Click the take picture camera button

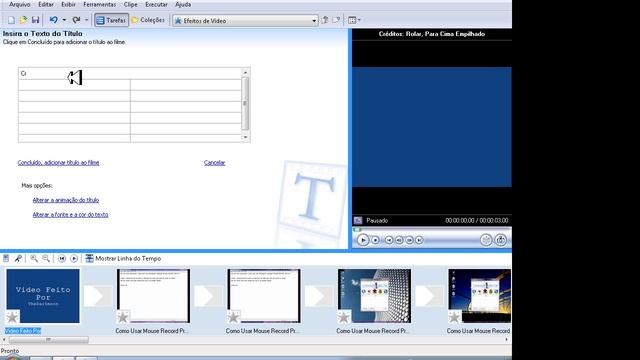(500, 240)
